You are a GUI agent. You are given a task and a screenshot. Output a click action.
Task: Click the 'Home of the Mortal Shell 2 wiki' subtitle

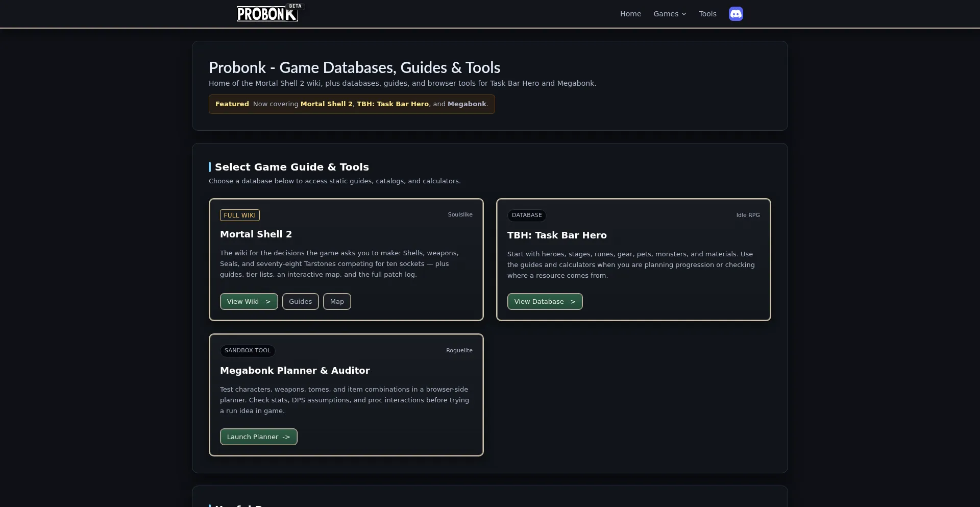pyautogui.click(x=402, y=83)
